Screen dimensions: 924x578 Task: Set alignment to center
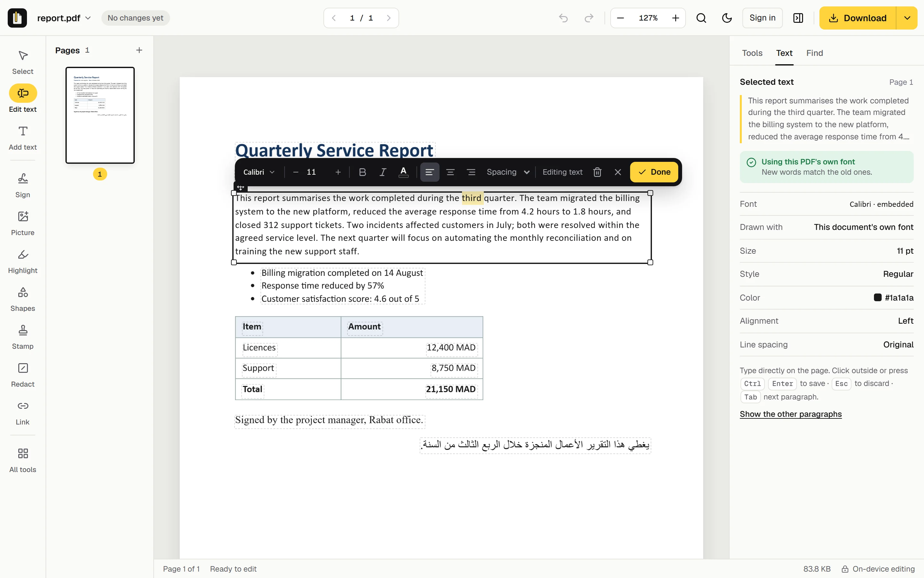coord(450,172)
